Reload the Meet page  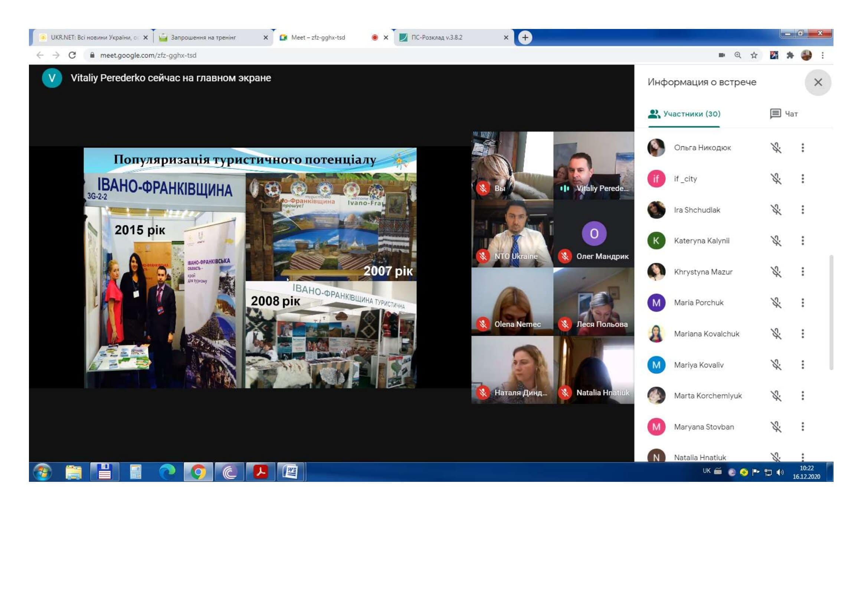click(72, 55)
